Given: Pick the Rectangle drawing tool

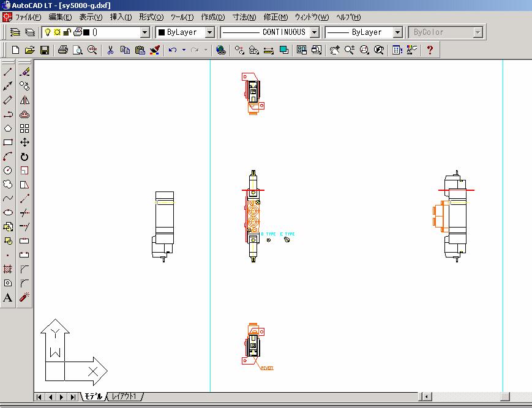Looking at the screenshot, I should [x=8, y=143].
